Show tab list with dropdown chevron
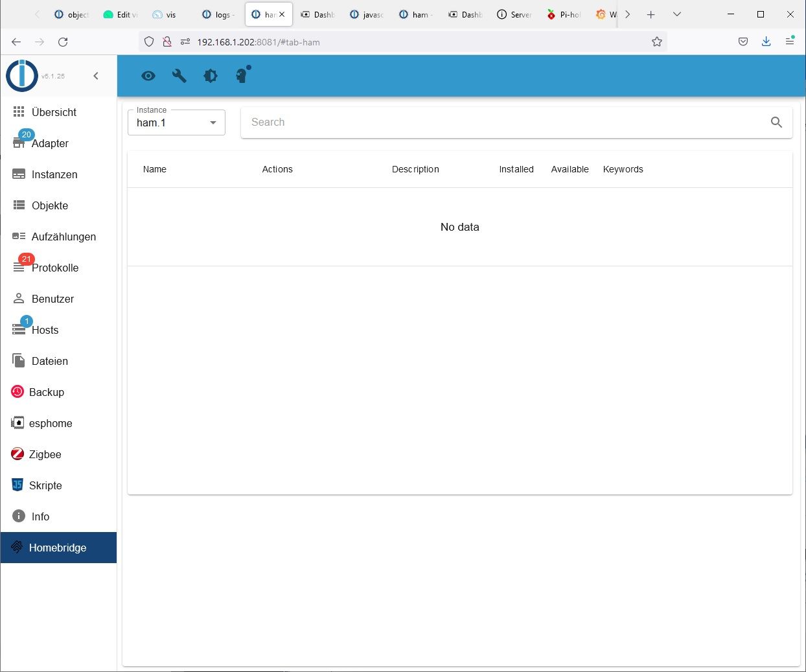The image size is (806, 672). 677,14
